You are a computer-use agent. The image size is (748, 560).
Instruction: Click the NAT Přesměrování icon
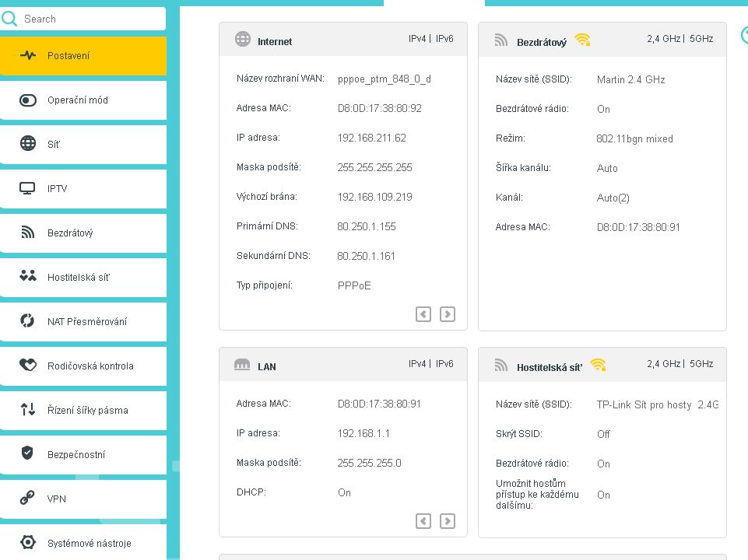28,321
